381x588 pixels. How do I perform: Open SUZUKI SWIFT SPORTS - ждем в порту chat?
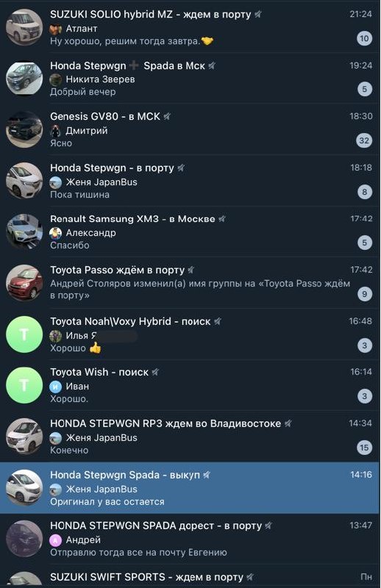point(190,577)
